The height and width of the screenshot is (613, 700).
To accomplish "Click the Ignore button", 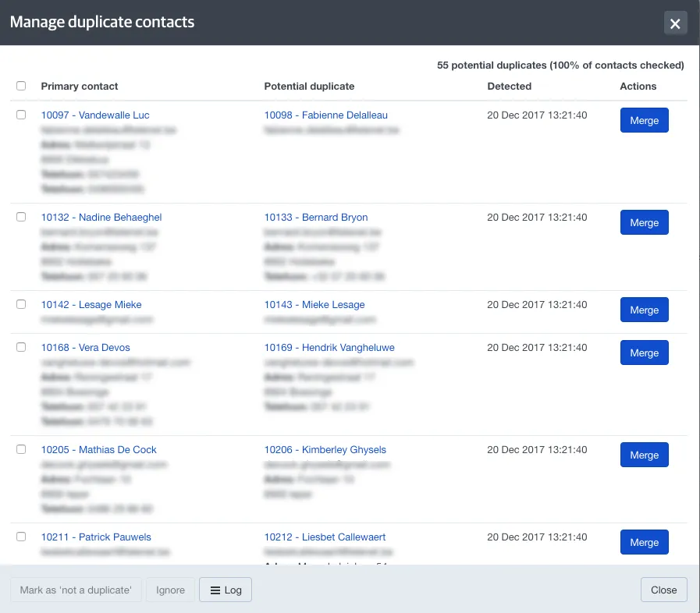I will (x=171, y=590).
